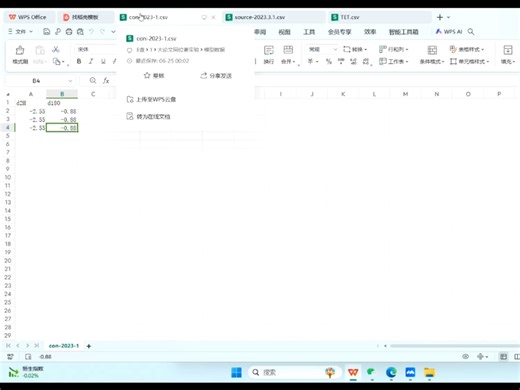Click the search magnifier beside WPS AI
Viewport: 520px width, 390px height.
tap(471, 32)
